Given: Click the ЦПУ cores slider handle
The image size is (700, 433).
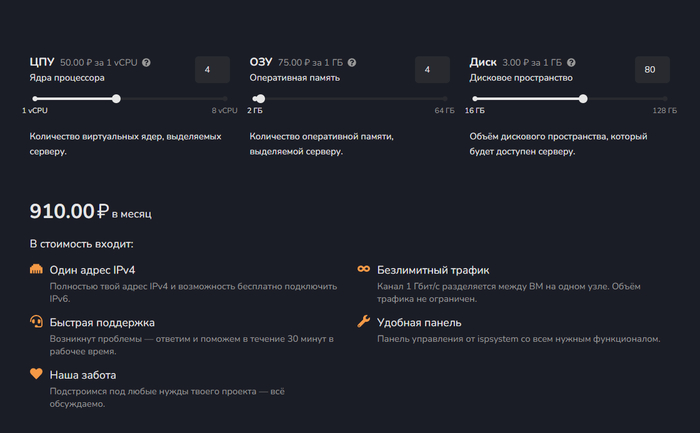Looking at the screenshot, I should 117,98.
